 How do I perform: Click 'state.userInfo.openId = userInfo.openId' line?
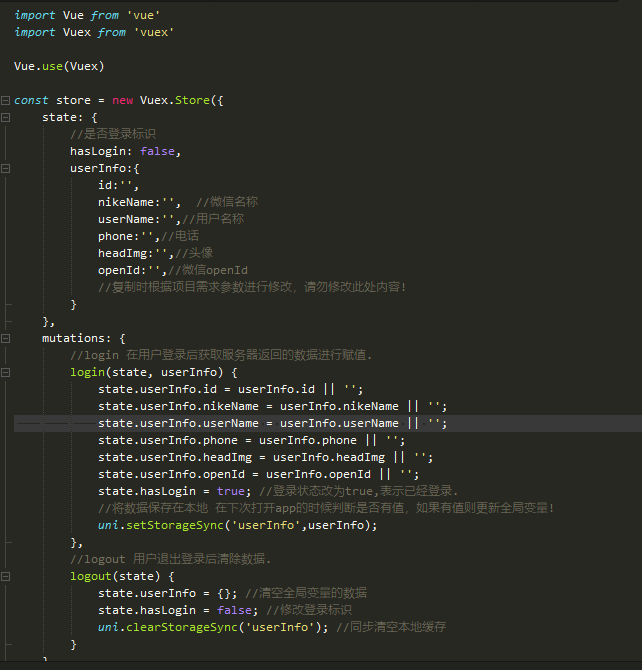point(259,474)
